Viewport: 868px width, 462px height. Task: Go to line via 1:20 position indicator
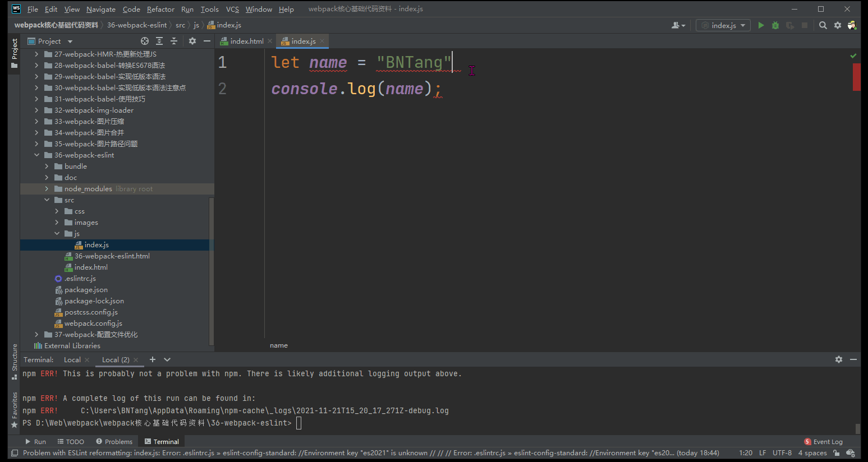click(x=746, y=453)
